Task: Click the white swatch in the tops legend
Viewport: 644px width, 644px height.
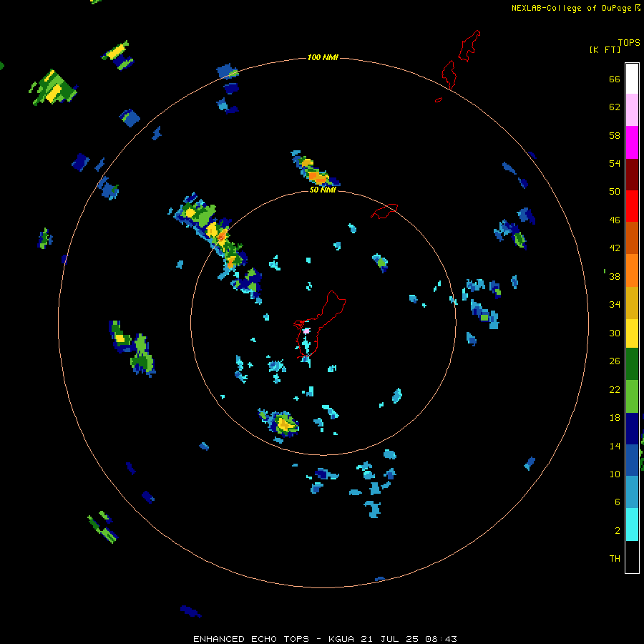Action: (632, 79)
